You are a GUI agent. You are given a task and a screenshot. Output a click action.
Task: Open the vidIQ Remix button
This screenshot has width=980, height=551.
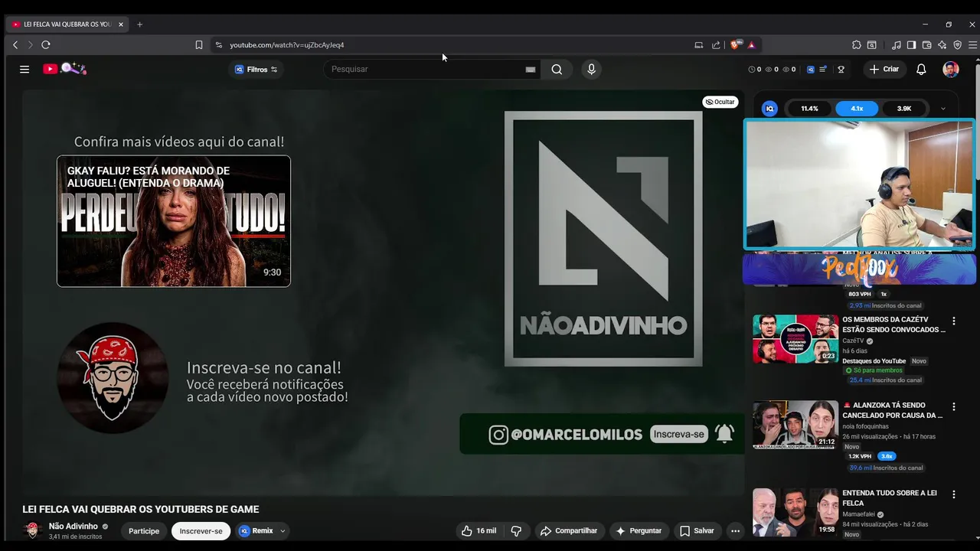(256, 531)
